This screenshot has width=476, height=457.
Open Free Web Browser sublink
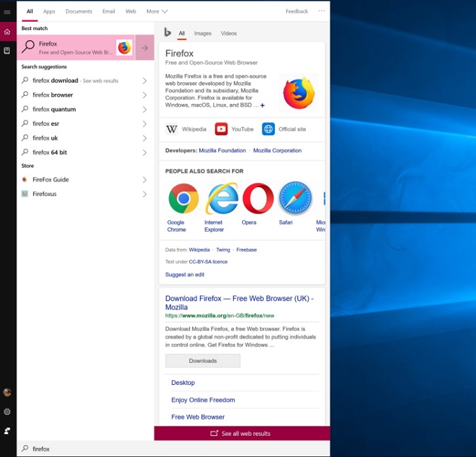coord(198,418)
